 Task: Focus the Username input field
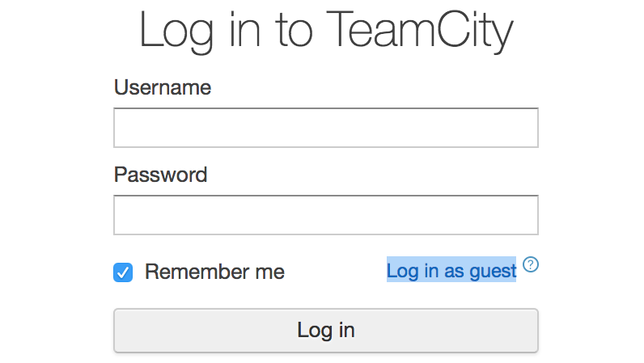pos(325,128)
